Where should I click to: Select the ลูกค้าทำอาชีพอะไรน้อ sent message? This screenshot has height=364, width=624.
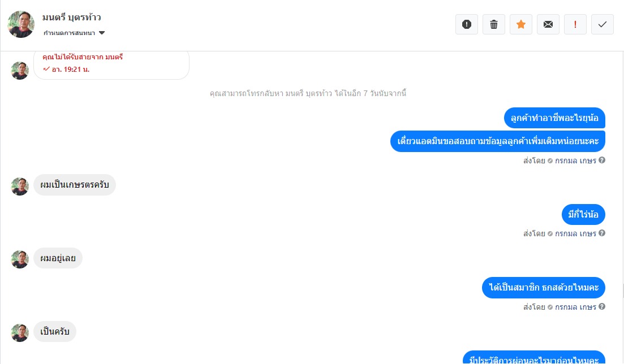coord(554,118)
